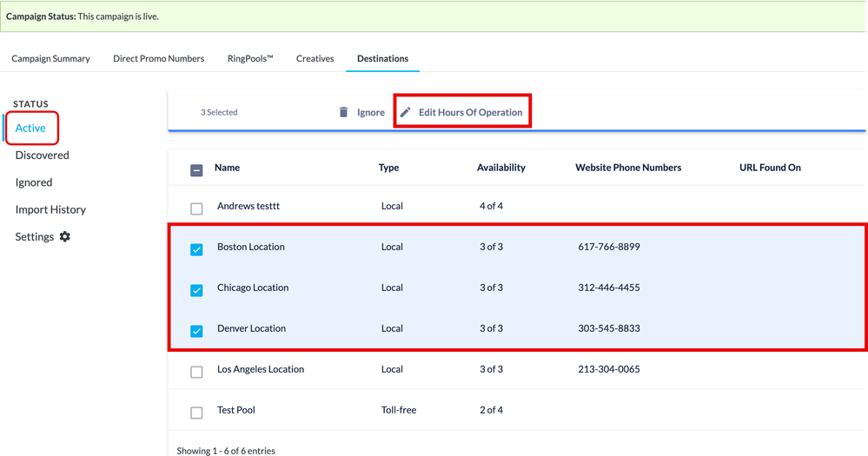Sort by Availability column header
This screenshot has height=456, width=868.
point(501,167)
